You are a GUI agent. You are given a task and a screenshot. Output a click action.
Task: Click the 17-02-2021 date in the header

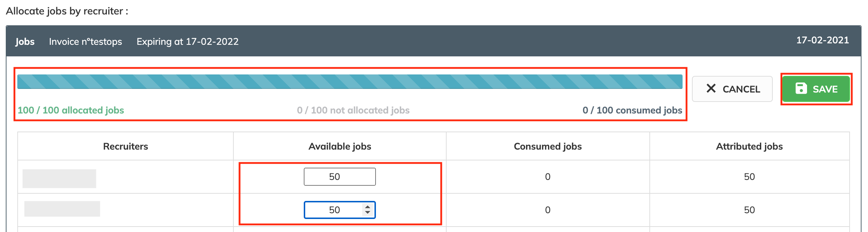(823, 40)
